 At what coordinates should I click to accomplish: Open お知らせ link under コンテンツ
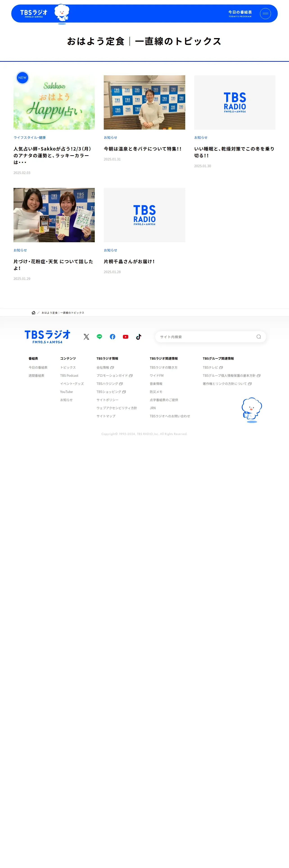pos(66,400)
